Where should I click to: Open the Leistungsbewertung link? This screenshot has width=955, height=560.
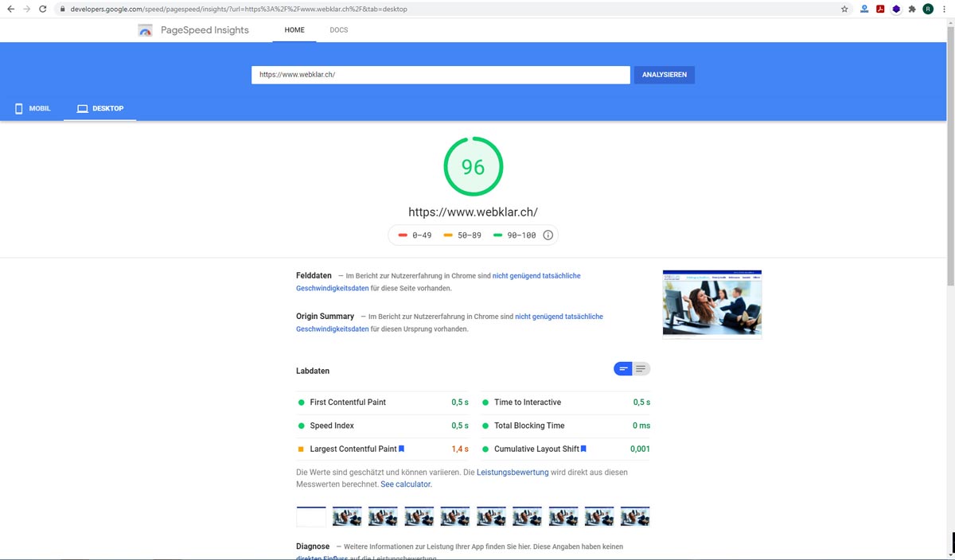[513, 472]
